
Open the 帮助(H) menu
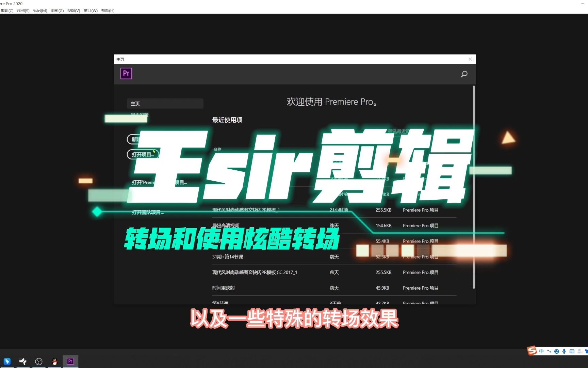pyautogui.click(x=108, y=11)
